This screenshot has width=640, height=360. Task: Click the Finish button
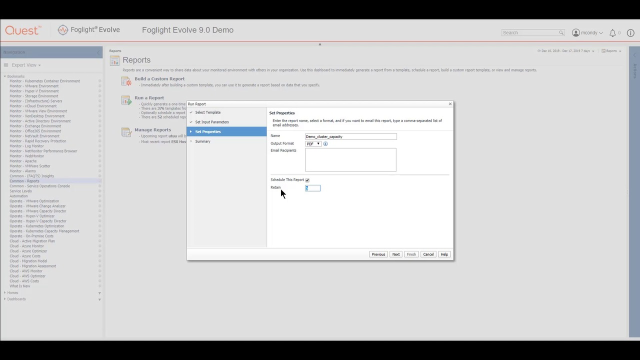pos(411,254)
